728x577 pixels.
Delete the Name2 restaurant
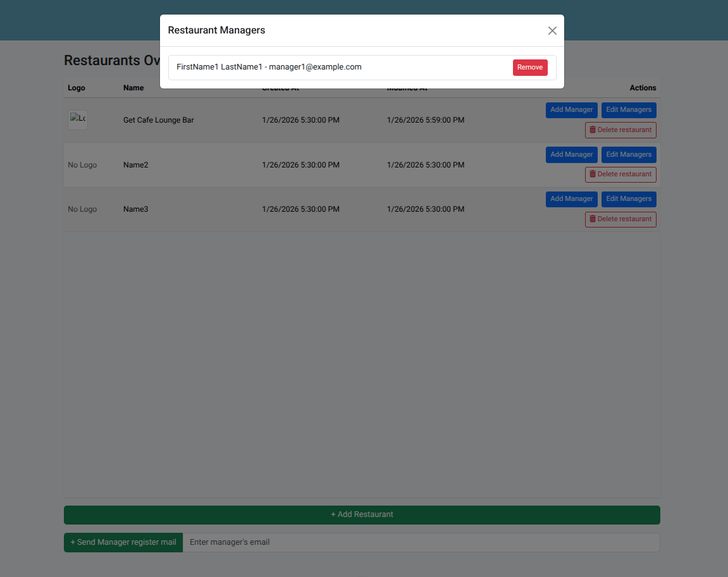tap(620, 174)
